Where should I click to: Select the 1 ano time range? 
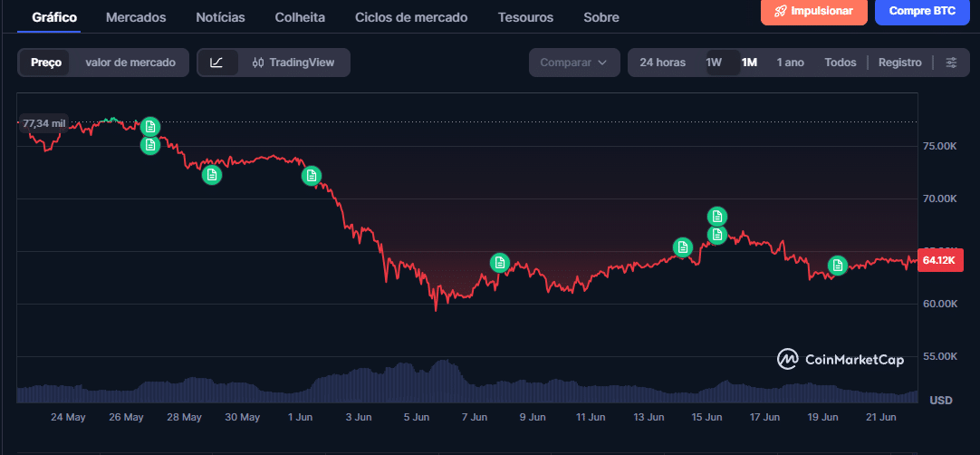click(790, 63)
